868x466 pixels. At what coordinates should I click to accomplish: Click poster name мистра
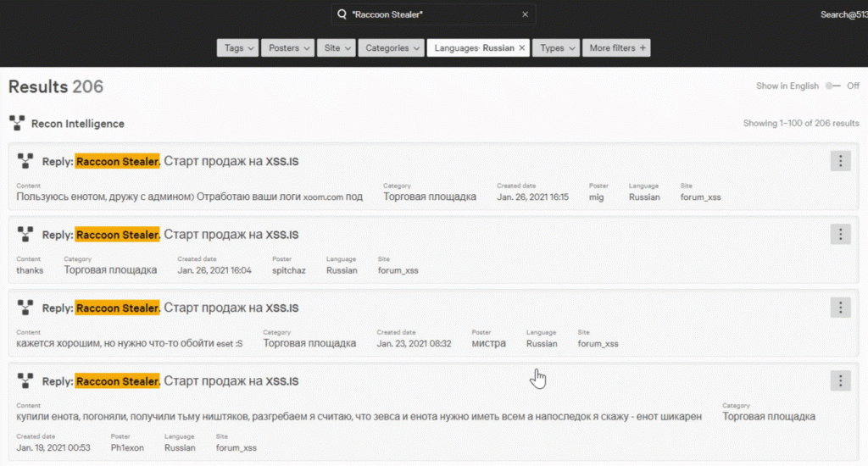[488, 343]
